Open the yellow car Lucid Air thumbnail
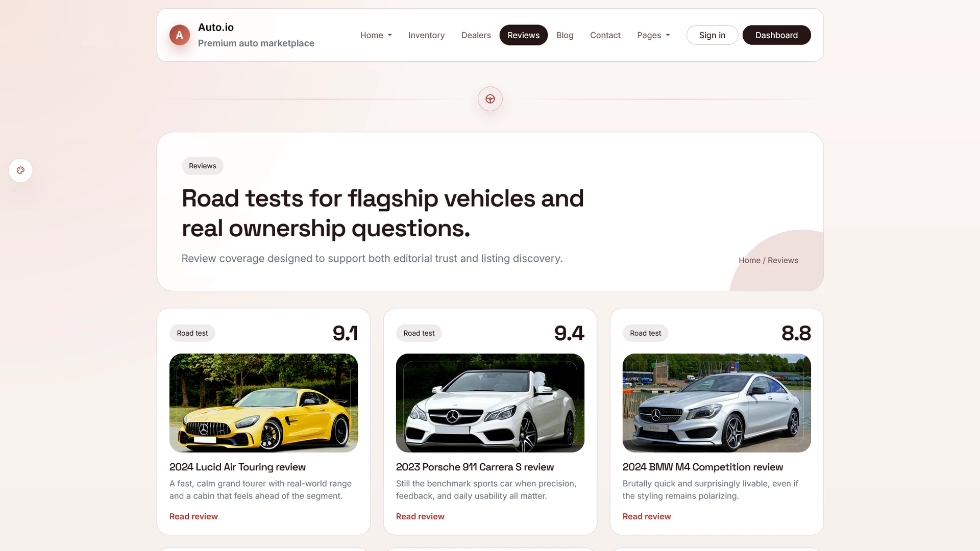Viewport: 980px width, 551px height. [x=263, y=403]
